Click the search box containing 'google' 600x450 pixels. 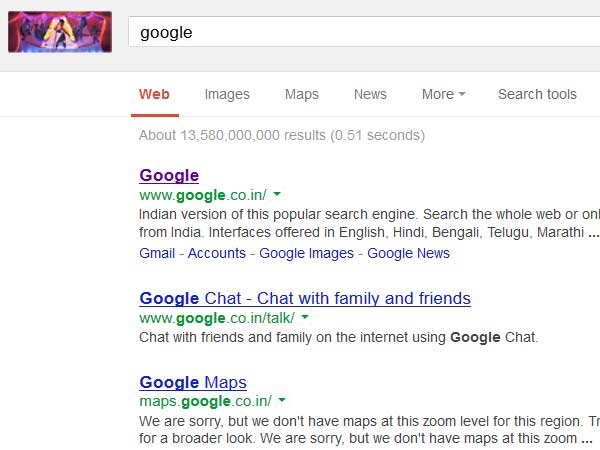(x=360, y=32)
